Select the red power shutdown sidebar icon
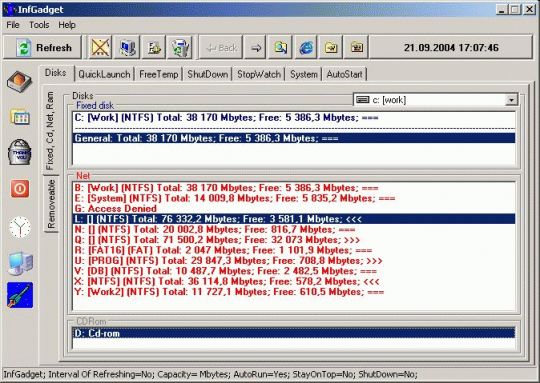This screenshot has width=540, height=383. 20,188
